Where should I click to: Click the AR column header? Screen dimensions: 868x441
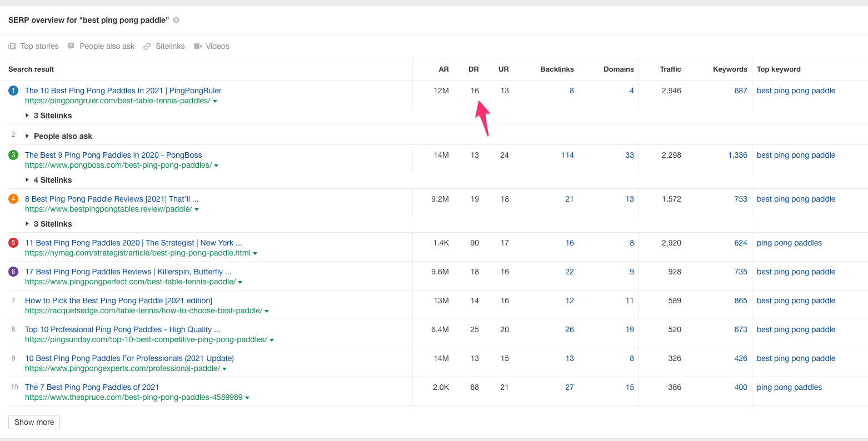pos(443,69)
